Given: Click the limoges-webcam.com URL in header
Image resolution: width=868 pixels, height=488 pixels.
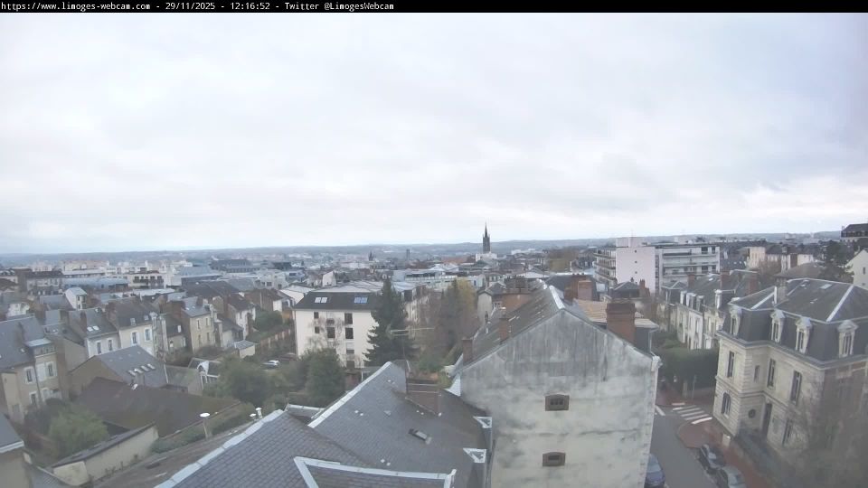Looking at the screenshot, I should 76,6.
